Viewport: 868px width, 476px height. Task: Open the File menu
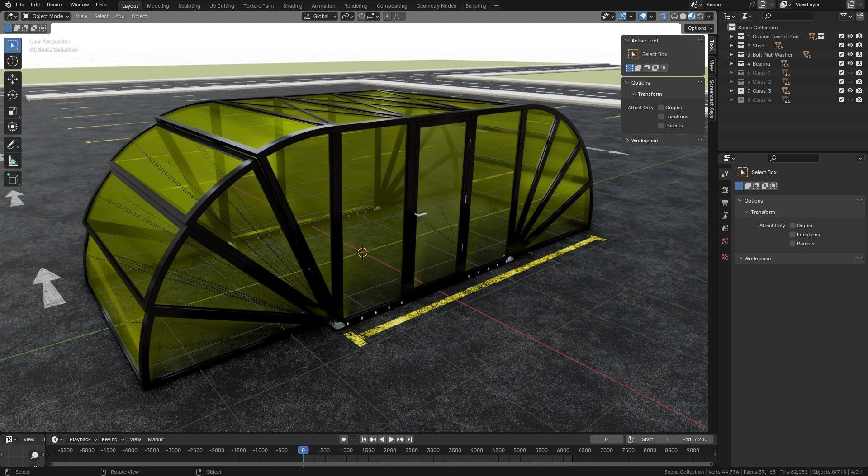pos(20,5)
